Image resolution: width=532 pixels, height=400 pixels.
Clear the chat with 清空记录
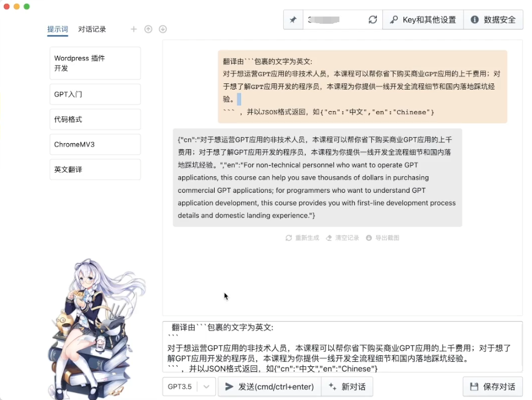tap(343, 238)
